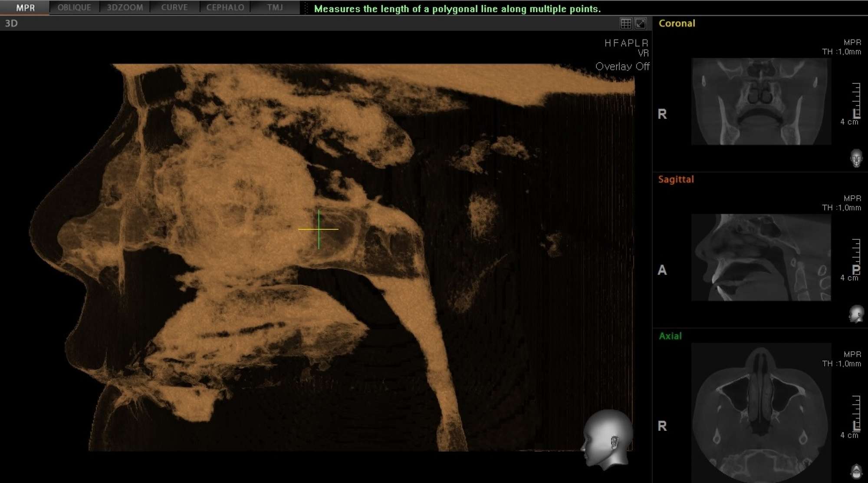Open the TH :1,0mm thickness in Sagittal view
Viewport: 868px width, 483px height.
point(841,208)
